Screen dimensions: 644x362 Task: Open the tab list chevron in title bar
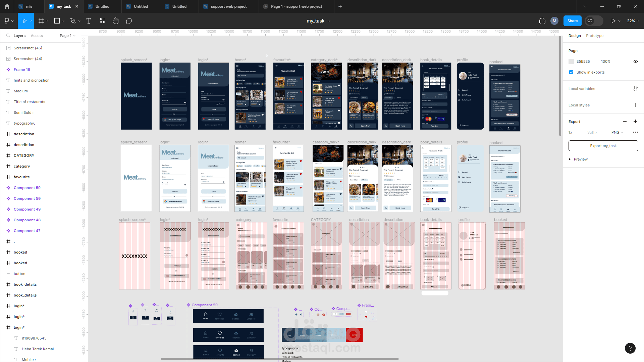point(585,6)
